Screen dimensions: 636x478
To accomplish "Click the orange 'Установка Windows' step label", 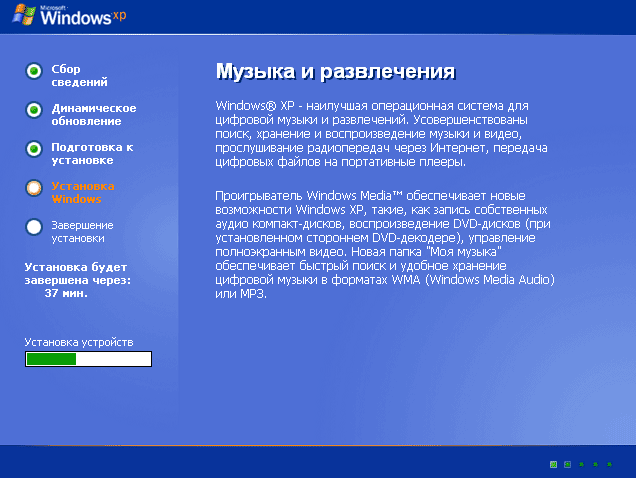I will [x=83, y=192].
